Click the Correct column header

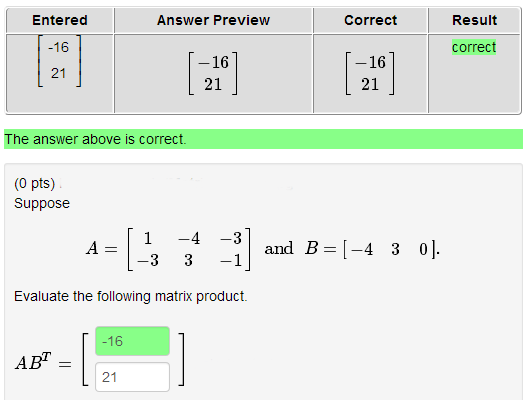tap(371, 20)
